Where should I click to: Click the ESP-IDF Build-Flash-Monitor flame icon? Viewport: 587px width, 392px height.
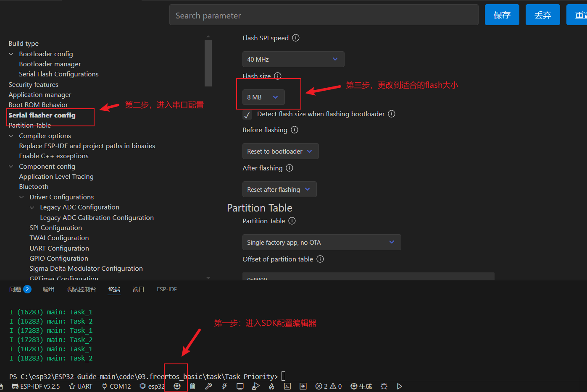[271, 386]
